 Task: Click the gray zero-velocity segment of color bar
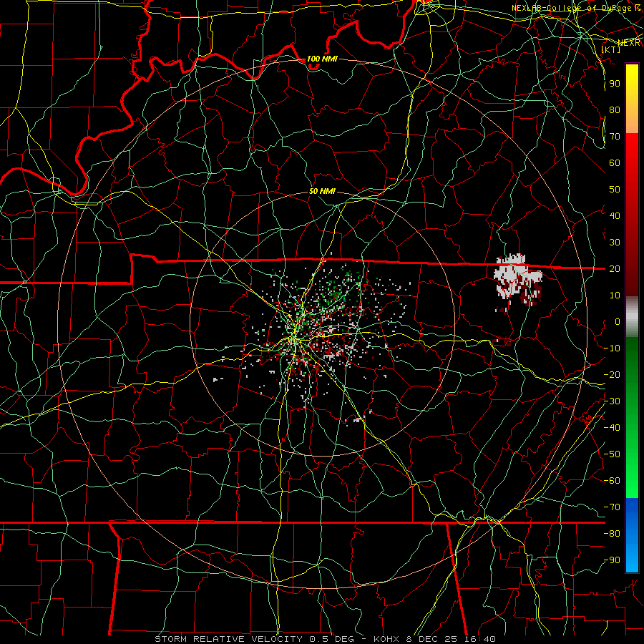(x=632, y=317)
